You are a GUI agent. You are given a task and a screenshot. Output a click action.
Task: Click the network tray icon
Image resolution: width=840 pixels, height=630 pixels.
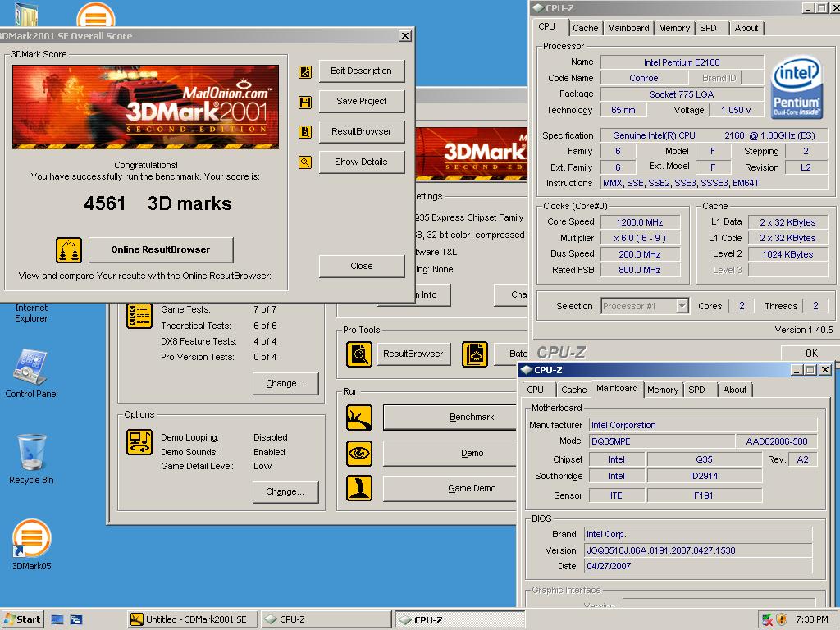pyautogui.click(x=767, y=620)
